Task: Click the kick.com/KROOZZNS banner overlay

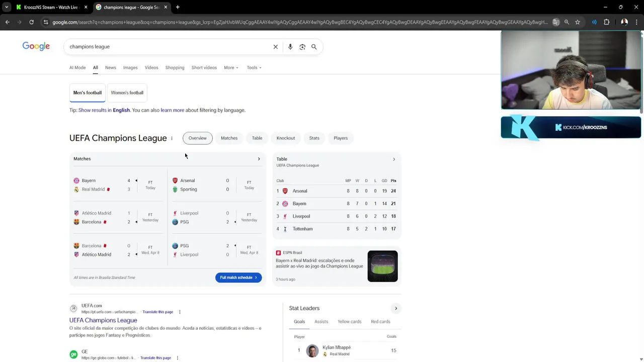Action: pyautogui.click(x=571, y=128)
